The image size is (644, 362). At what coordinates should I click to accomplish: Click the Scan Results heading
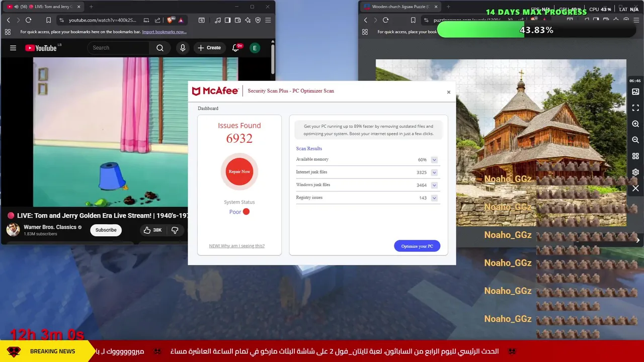(309, 149)
